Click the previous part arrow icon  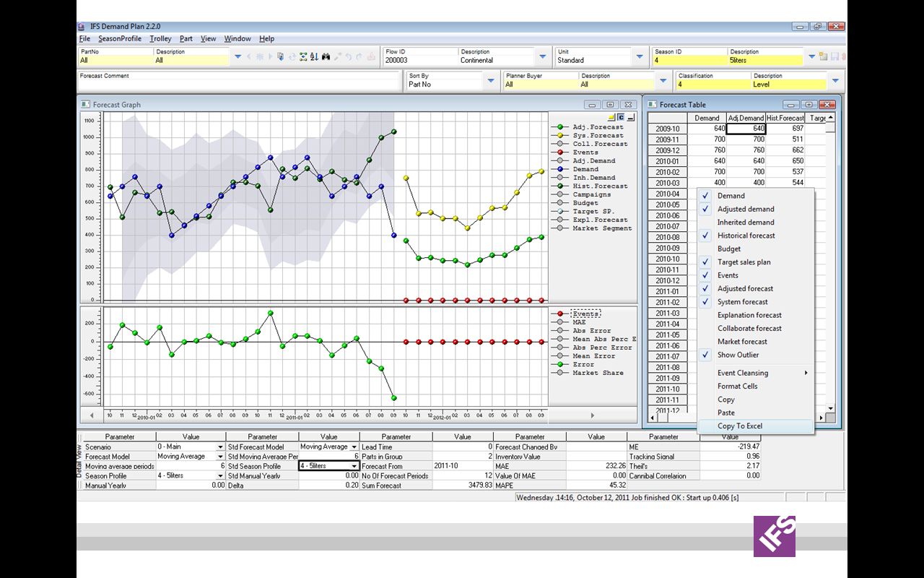coord(249,56)
